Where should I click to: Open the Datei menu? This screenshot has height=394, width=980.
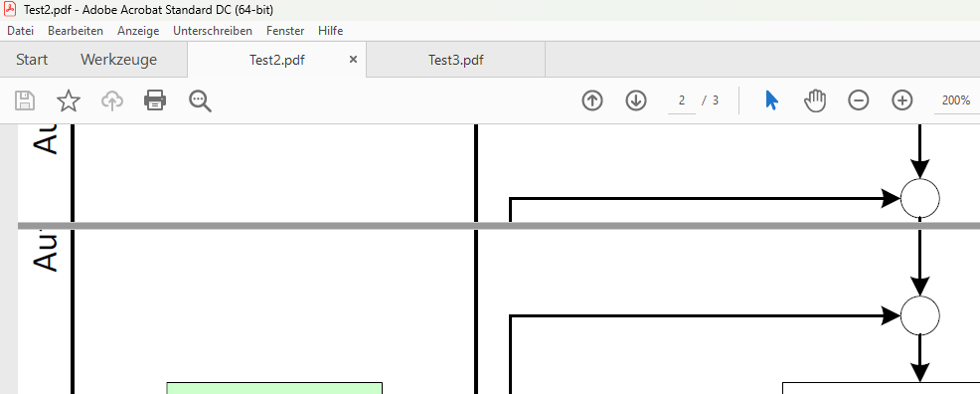tap(20, 31)
